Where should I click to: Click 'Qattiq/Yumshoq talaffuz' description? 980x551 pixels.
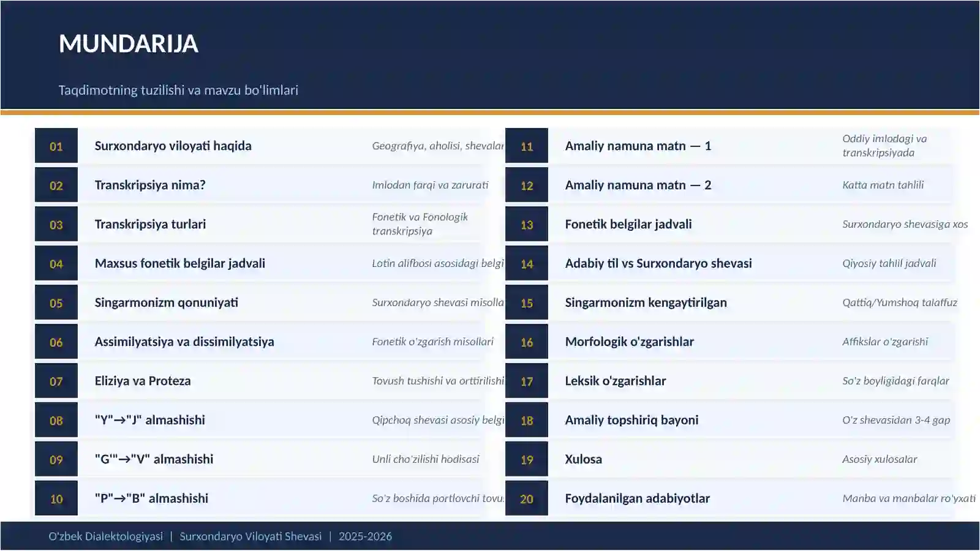click(899, 302)
